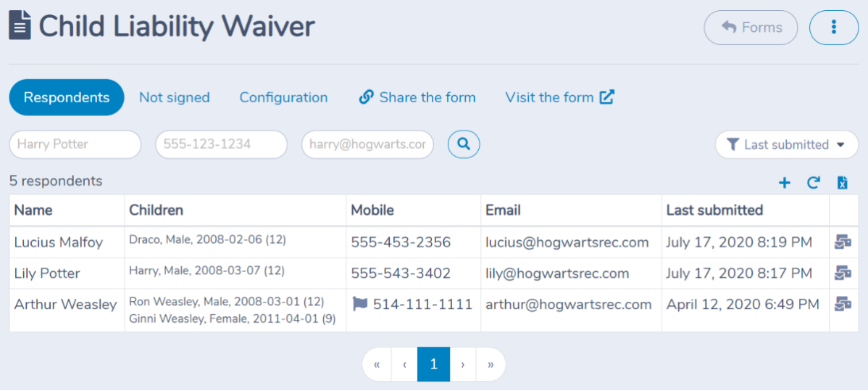Click email arthur@hogwartsrec.com
The image size is (868, 391).
click(x=569, y=305)
